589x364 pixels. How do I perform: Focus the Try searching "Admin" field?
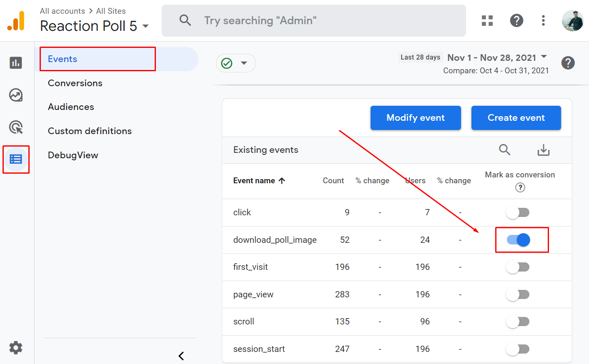coord(314,20)
